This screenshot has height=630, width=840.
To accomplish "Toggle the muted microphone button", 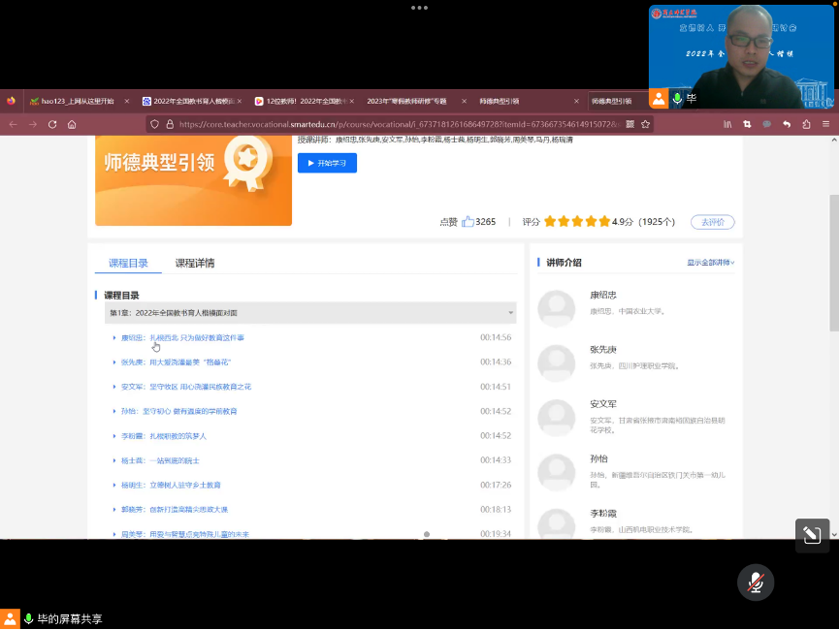I will (756, 582).
